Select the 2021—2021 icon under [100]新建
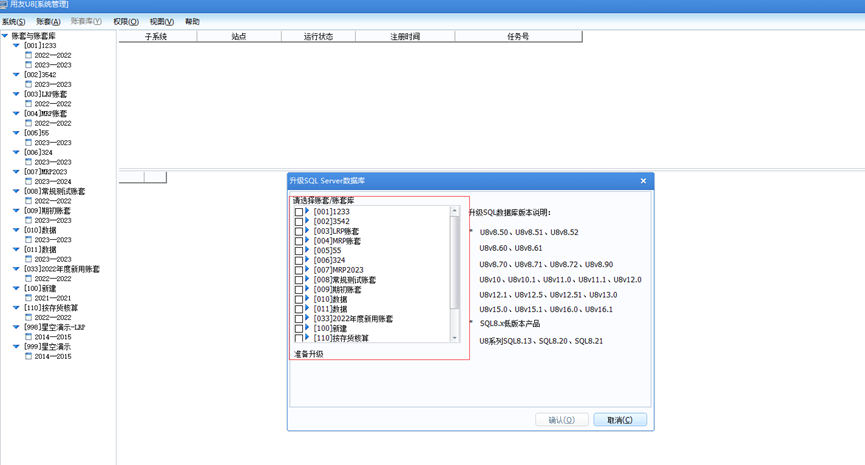865x465 pixels. coord(29,298)
